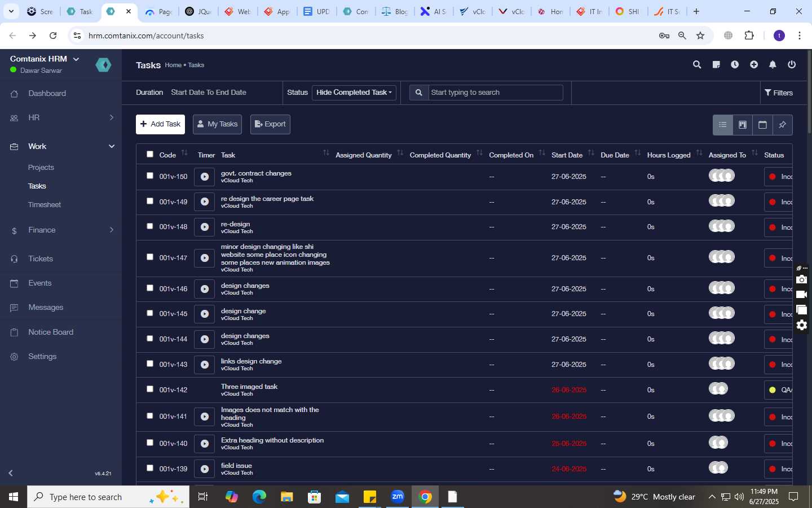Switch to calendar view of tasks

[x=762, y=125]
